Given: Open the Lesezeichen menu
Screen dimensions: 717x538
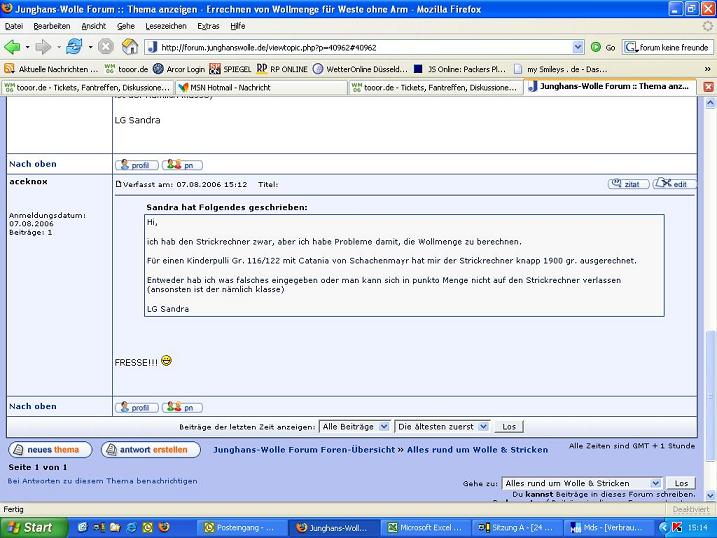Looking at the screenshot, I should click(165, 25).
